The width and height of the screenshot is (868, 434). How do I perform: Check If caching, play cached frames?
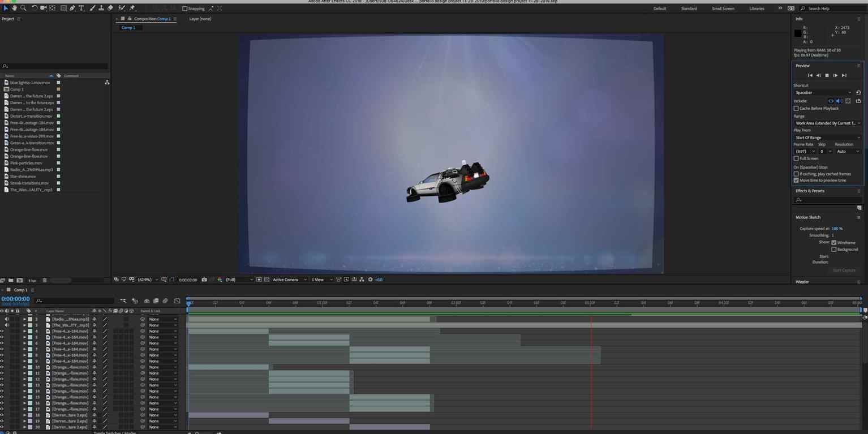point(796,174)
